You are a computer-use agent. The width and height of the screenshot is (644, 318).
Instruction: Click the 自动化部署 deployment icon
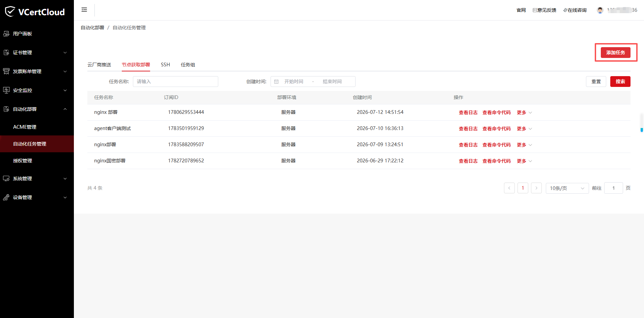6,109
